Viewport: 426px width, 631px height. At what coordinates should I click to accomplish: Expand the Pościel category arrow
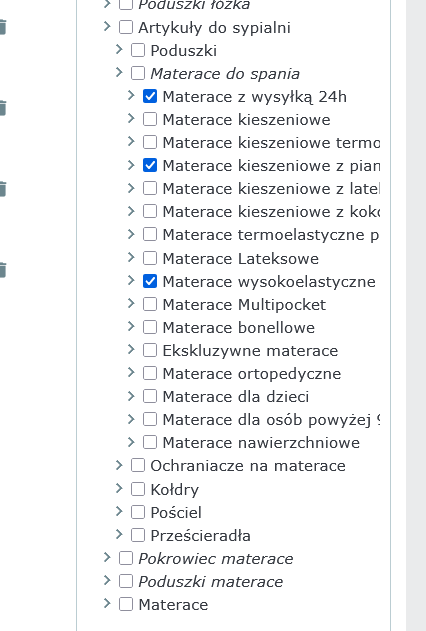tap(119, 511)
